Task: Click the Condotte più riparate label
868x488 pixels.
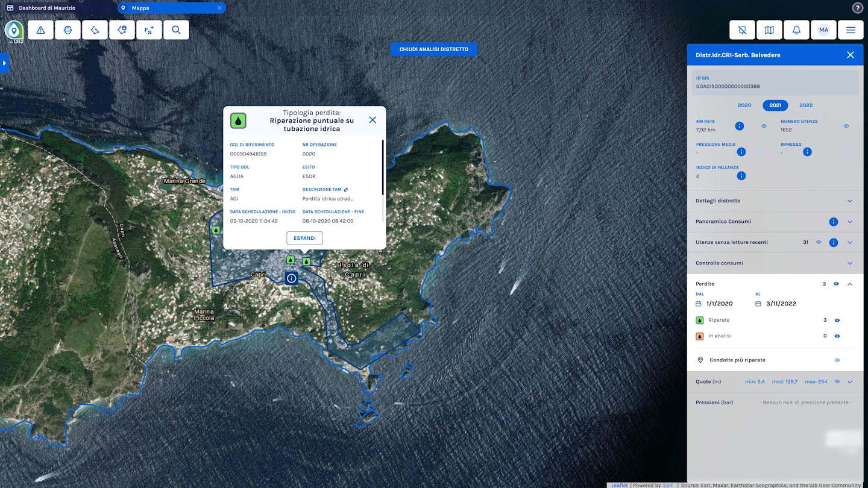Action: click(x=737, y=360)
